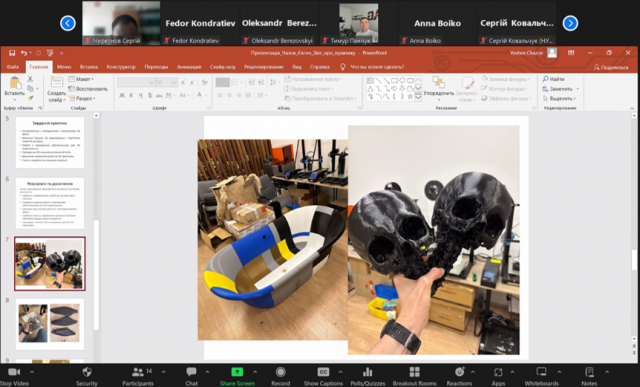This screenshot has width=640, height=387.
Task: Click the Show Captions CC icon
Action: point(323,372)
